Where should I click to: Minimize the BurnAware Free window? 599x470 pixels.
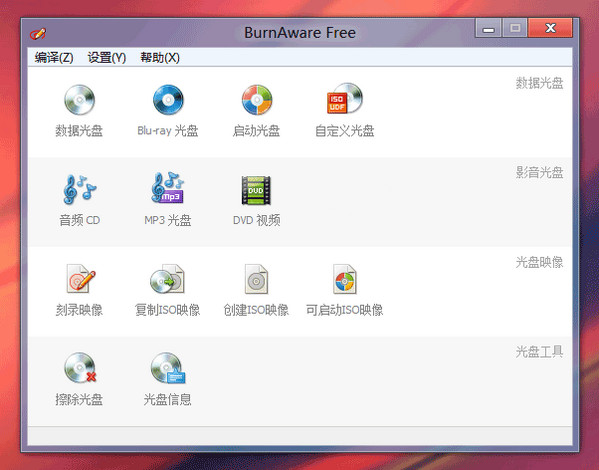coord(488,28)
